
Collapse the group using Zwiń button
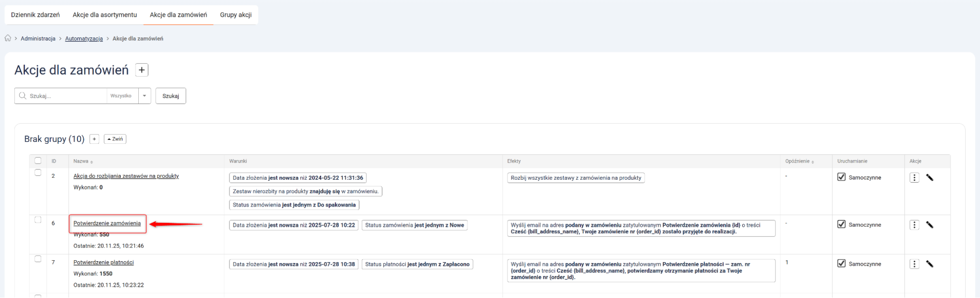pos(115,139)
